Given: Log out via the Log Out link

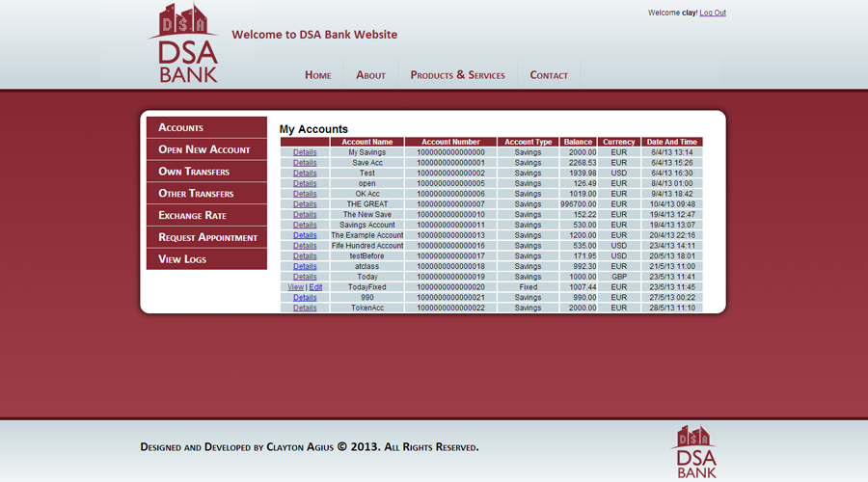Looking at the screenshot, I should pos(713,13).
